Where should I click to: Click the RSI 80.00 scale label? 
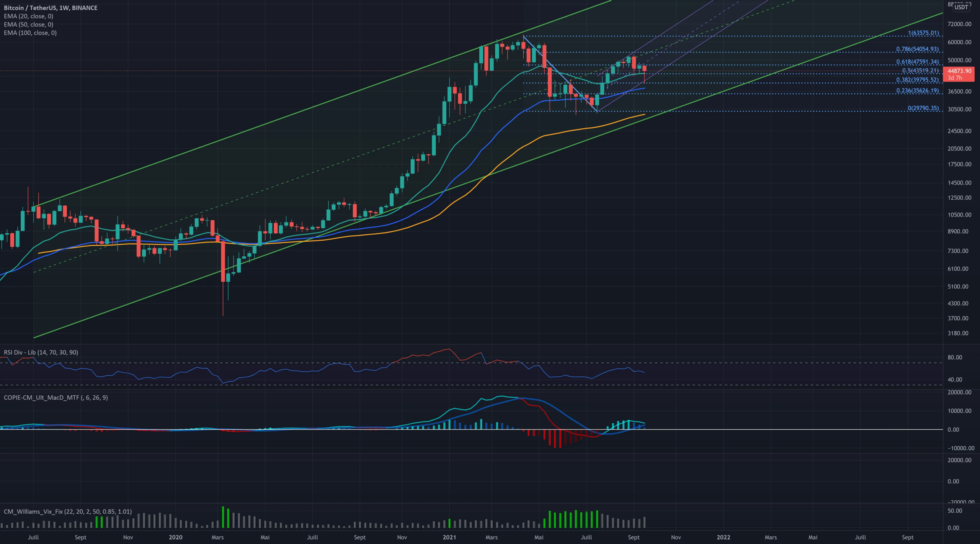[x=955, y=357]
